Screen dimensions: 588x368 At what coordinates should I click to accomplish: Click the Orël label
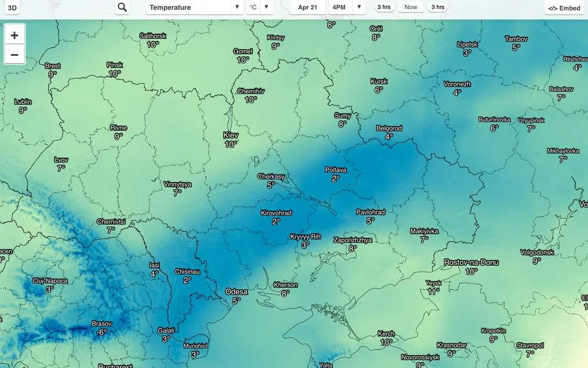click(376, 29)
